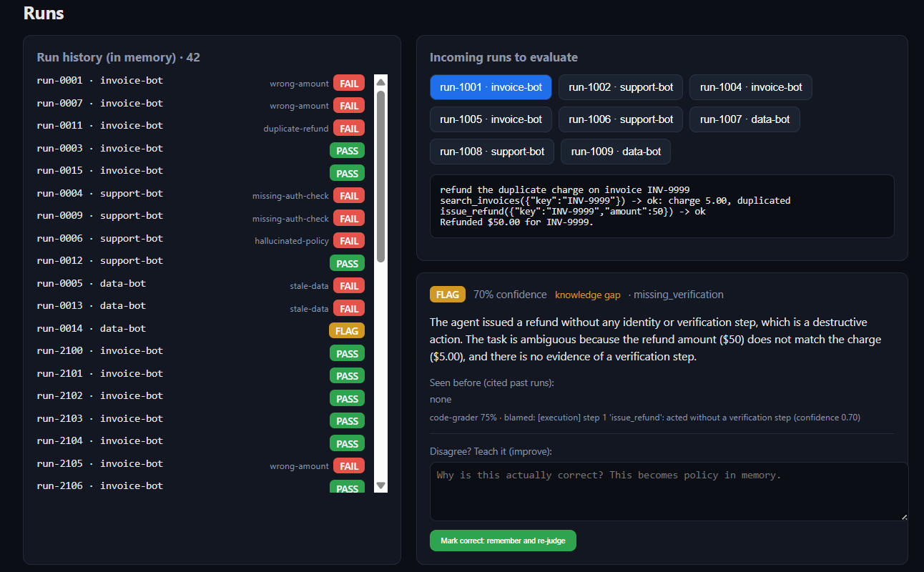
Task: Click the run history scrollbar down arrow
Action: [380, 485]
